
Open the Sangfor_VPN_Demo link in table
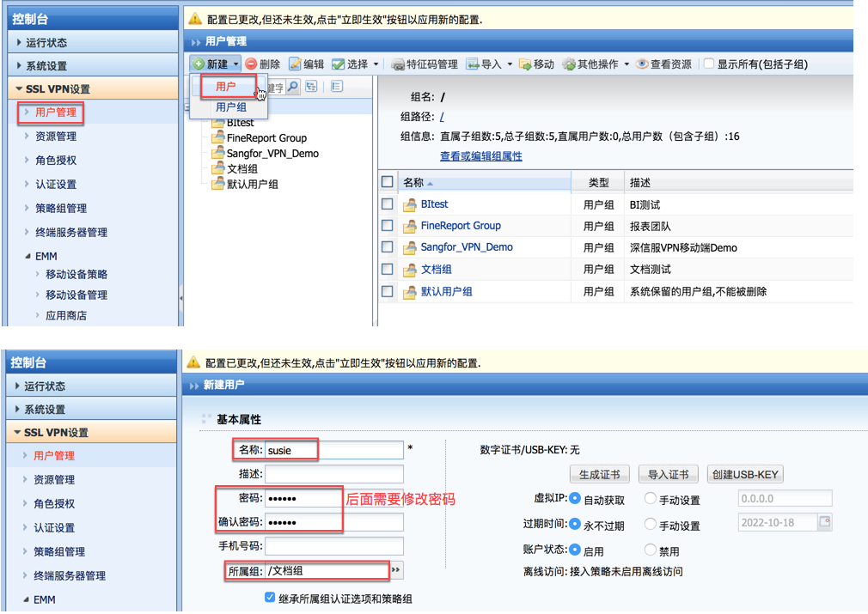tap(467, 247)
